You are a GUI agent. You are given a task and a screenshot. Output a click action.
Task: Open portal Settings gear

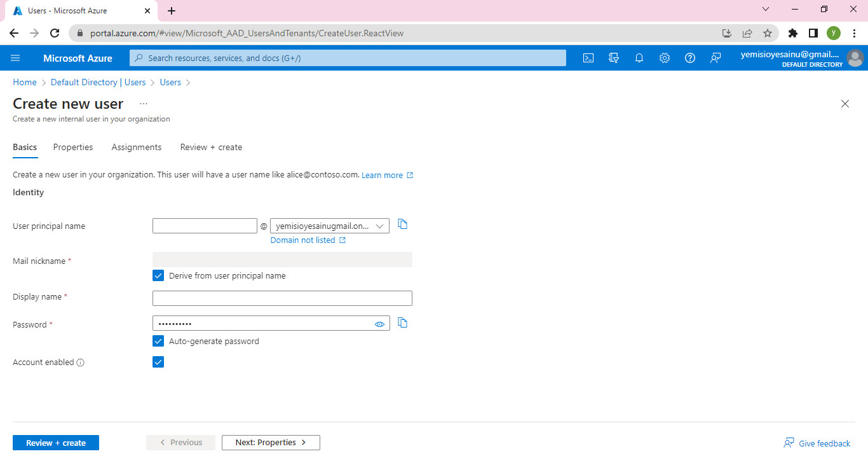click(x=665, y=58)
